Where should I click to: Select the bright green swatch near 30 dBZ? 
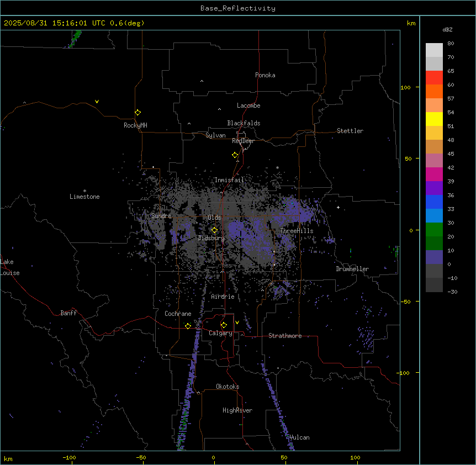434,230
